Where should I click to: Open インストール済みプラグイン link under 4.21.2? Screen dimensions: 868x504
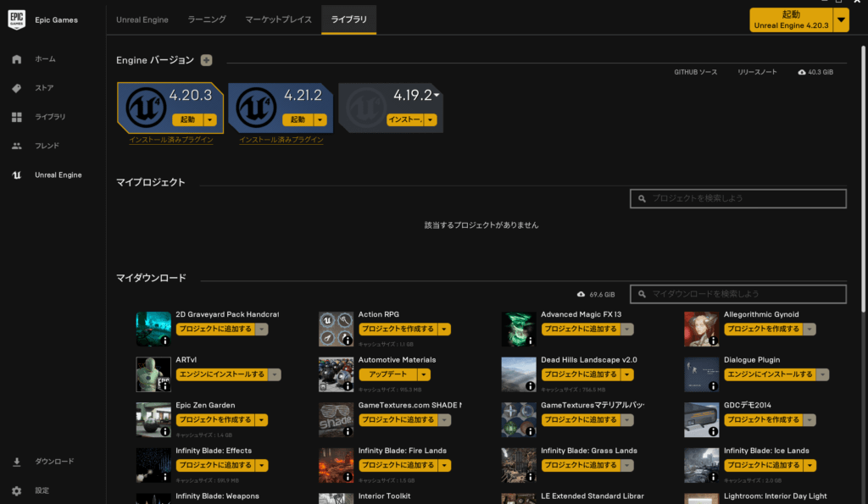(x=281, y=140)
